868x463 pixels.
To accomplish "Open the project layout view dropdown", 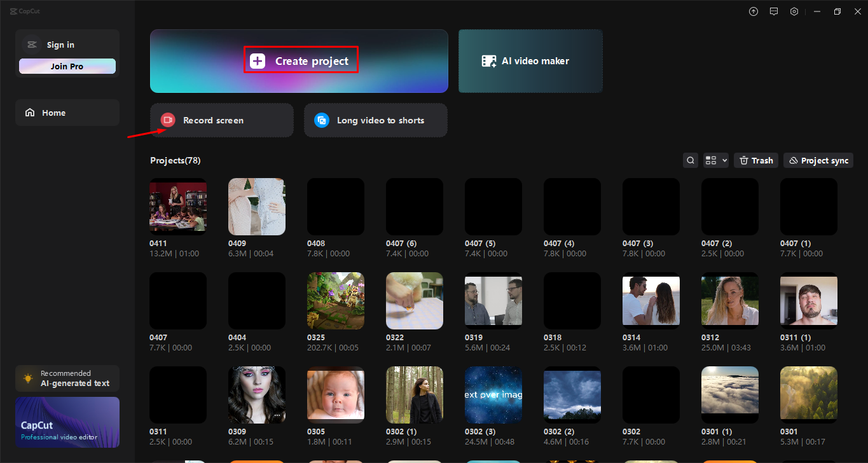I will click(x=716, y=160).
